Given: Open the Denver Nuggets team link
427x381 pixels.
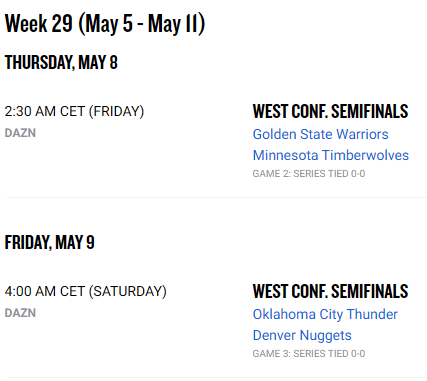Looking at the screenshot, I should click(x=302, y=335).
